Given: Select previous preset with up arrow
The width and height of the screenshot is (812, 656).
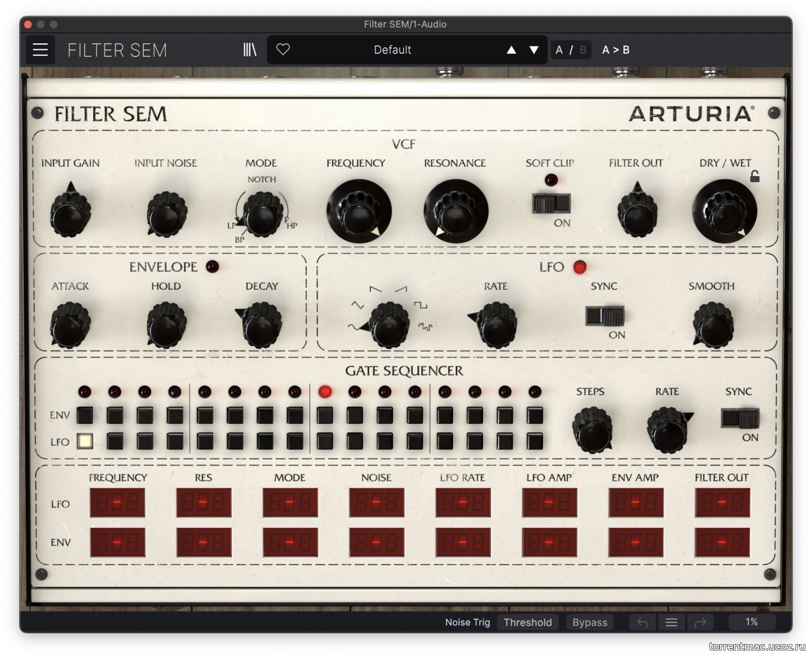Looking at the screenshot, I should point(511,50).
